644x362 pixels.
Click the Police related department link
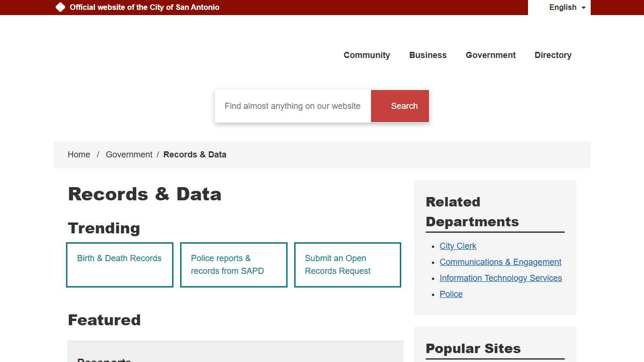click(451, 294)
